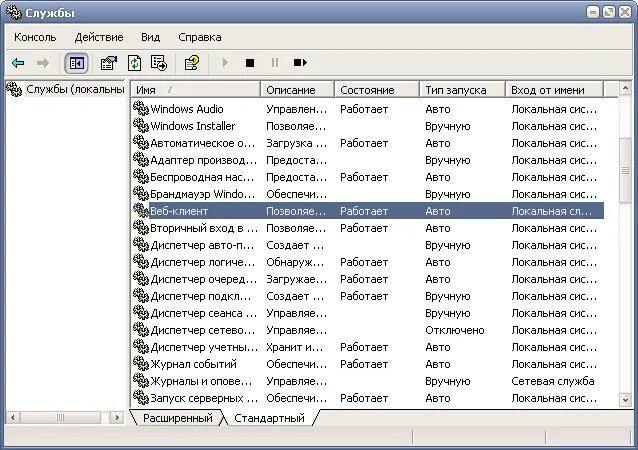
Task: Click the vertical scrollbar thumb of services list
Action: (x=625, y=170)
